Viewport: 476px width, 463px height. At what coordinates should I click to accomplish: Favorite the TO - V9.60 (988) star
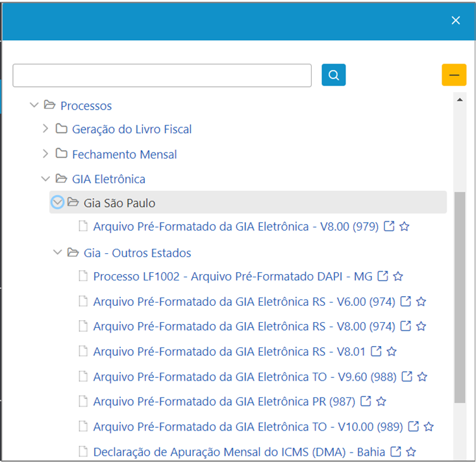tap(422, 377)
